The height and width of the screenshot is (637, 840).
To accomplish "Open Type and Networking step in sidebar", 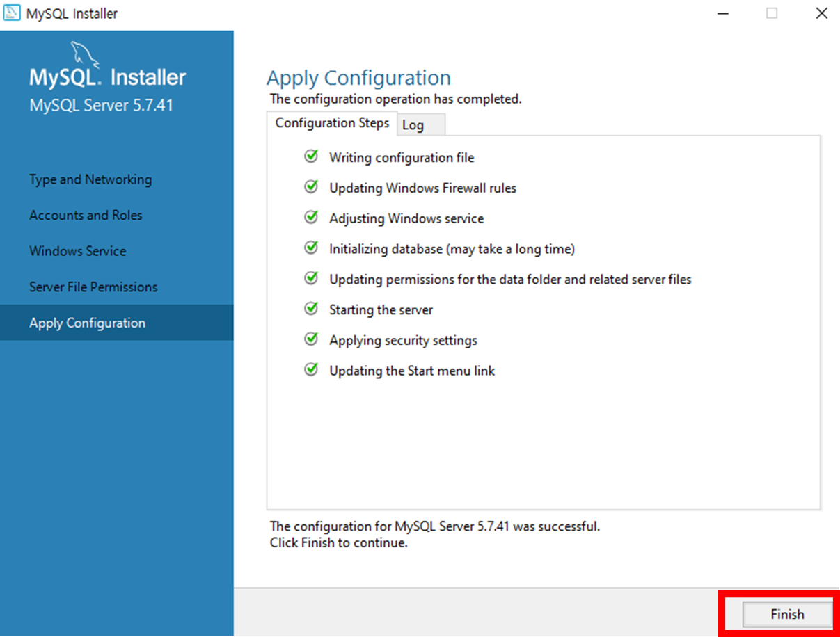I will coord(90,179).
